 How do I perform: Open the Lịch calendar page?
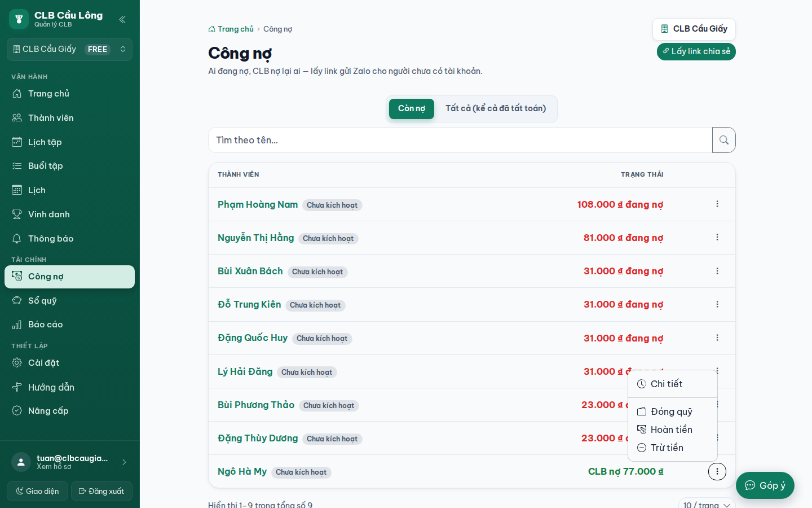pos(69,190)
